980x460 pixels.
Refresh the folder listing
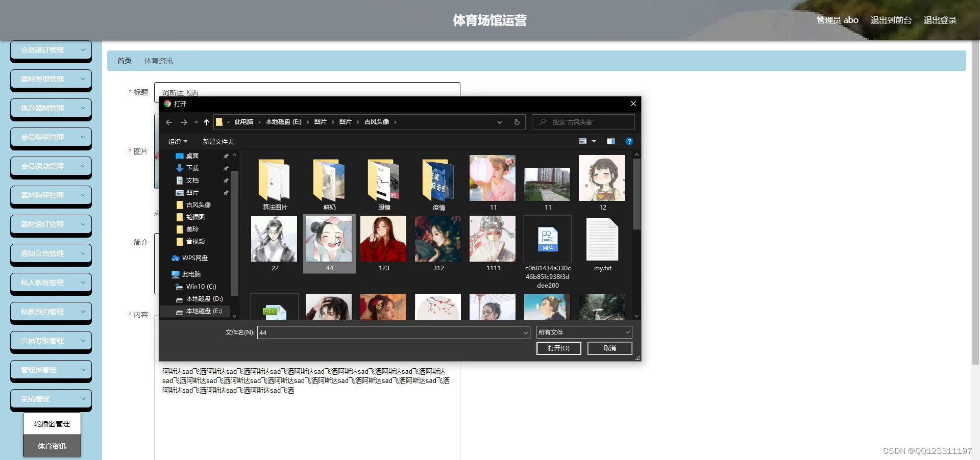click(517, 122)
